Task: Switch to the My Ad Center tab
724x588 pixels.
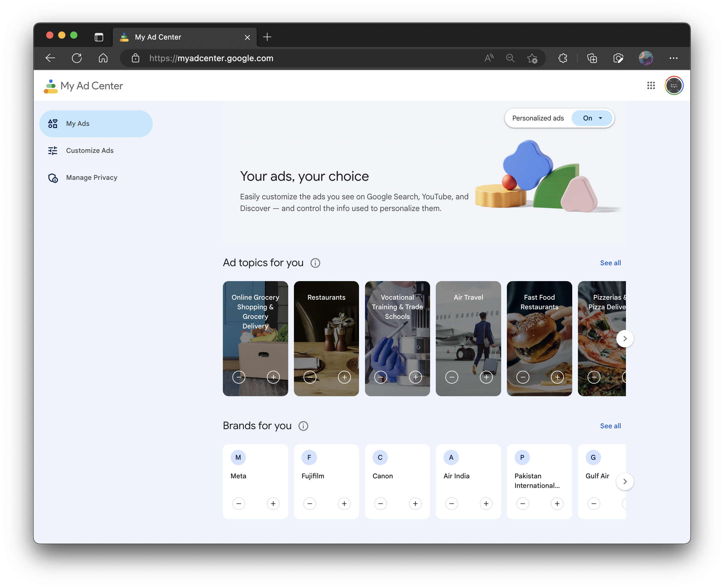Action: pyautogui.click(x=185, y=37)
